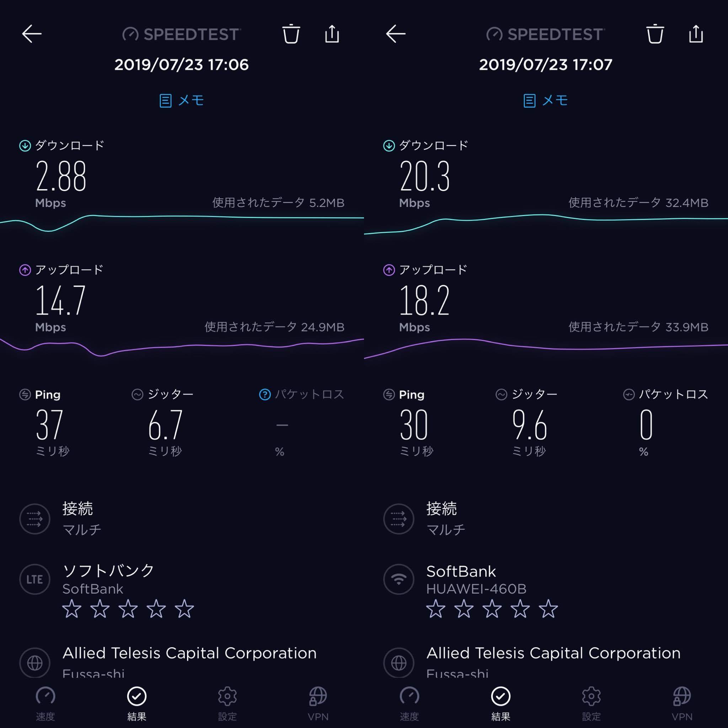Image resolution: width=728 pixels, height=728 pixels.
Task: Give HUAWEI-460B the third star rating
Action: tap(492, 609)
